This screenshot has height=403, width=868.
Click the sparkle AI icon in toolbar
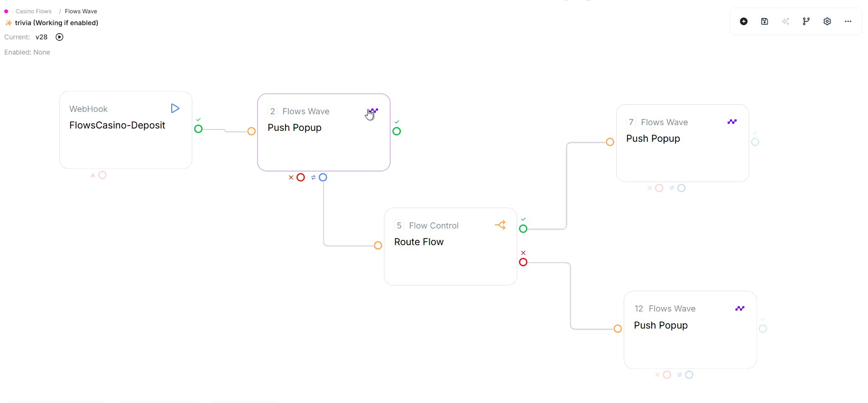[785, 21]
